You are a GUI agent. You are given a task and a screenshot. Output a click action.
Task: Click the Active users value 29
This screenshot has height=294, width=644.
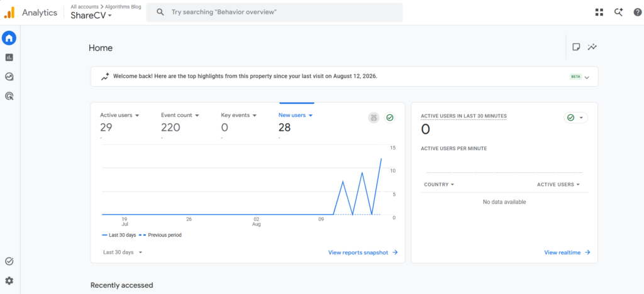(x=106, y=128)
